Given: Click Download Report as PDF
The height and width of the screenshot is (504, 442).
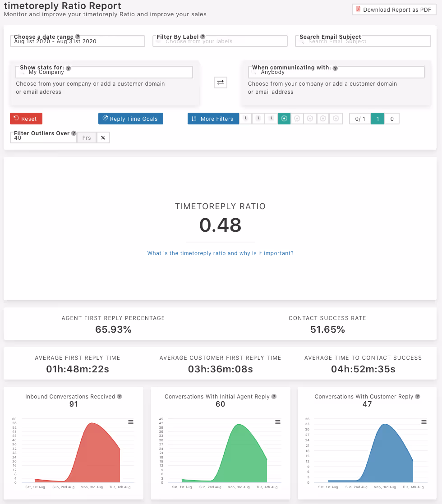Looking at the screenshot, I should point(394,9).
